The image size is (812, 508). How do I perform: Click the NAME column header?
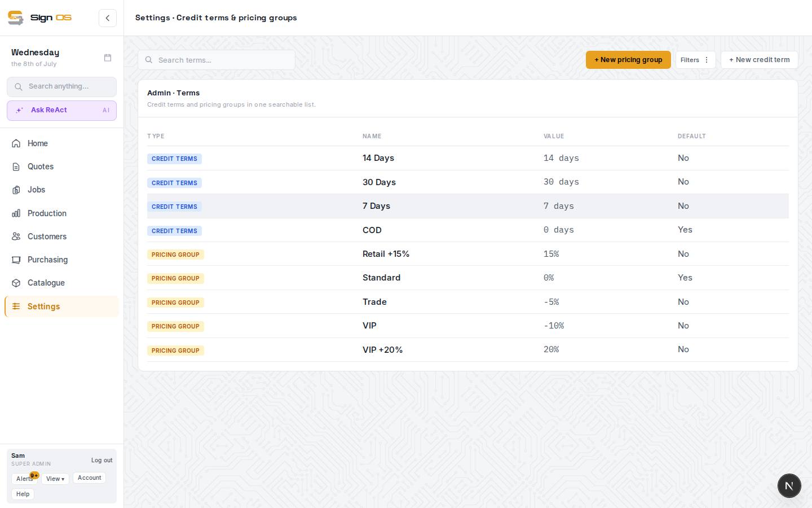click(x=372, y=136)
